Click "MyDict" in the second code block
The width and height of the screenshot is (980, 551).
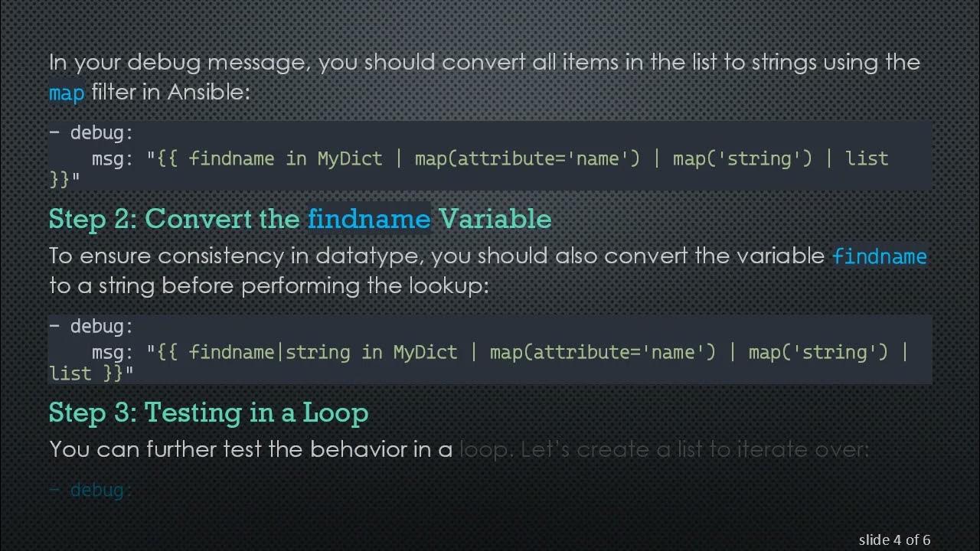coord(425,352)
